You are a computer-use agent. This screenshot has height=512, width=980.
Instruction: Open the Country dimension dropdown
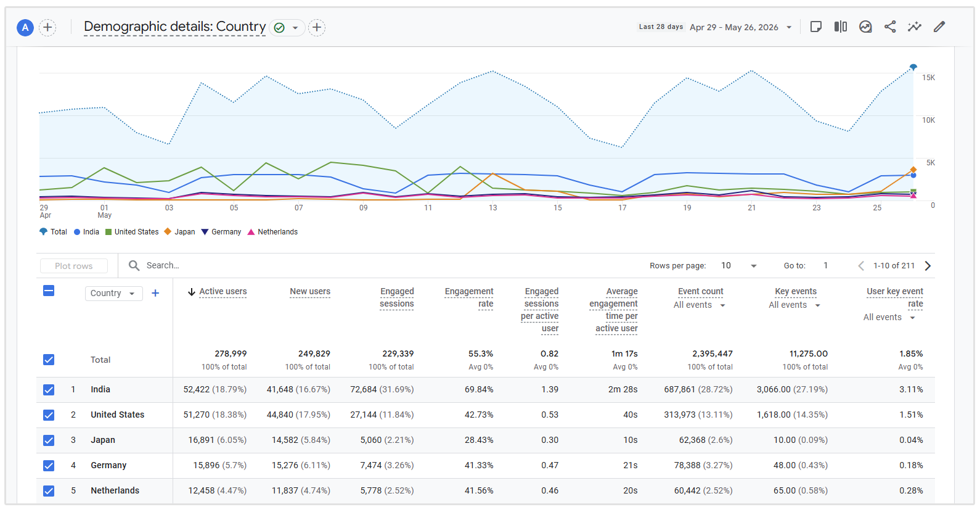point(113,294)
